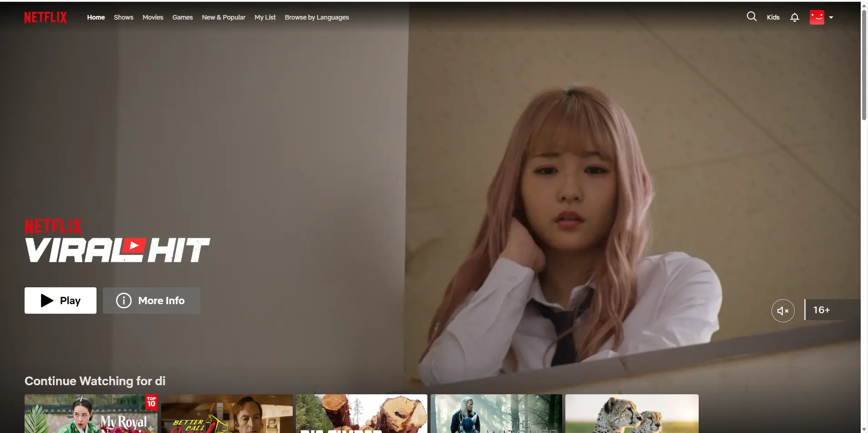Viewport: 868px width, 433px height.
Task: Click the Netflix logo in the header
Action: [x=46, y=17]
